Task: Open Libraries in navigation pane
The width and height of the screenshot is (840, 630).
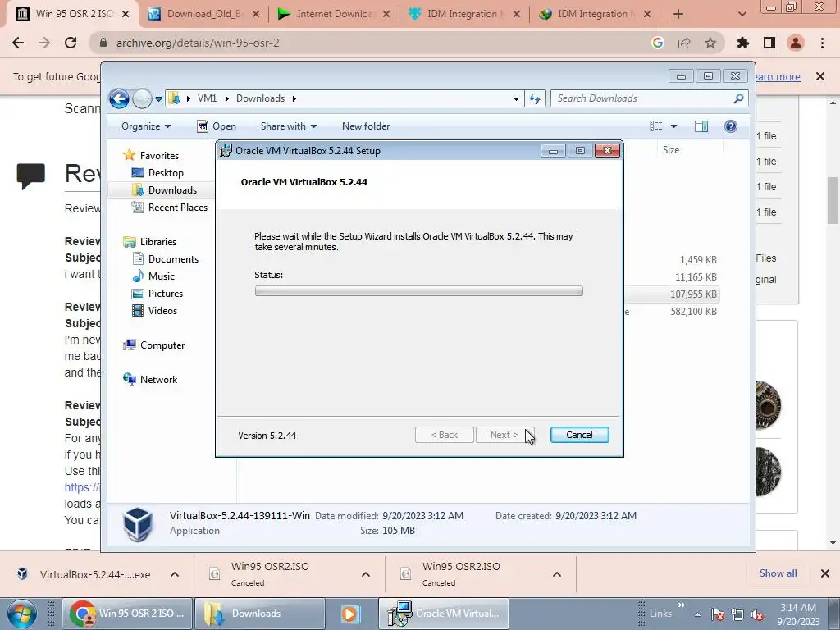Action: point(157,242)
